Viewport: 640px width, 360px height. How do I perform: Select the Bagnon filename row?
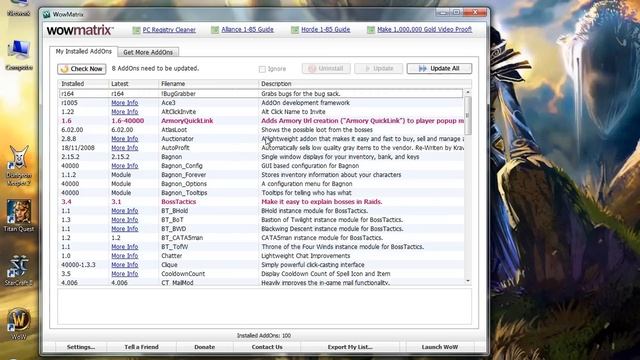click(x=261, y=157)
